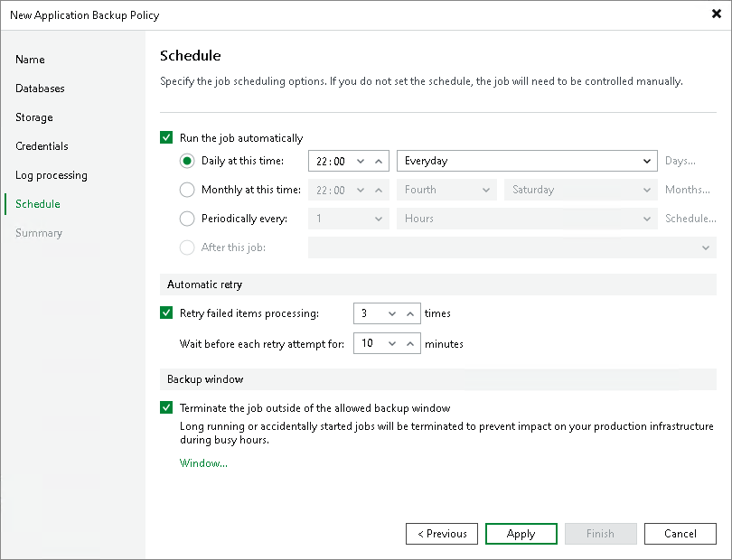
Task: Switch to the Databases step
Action: (x=42, y=88)
